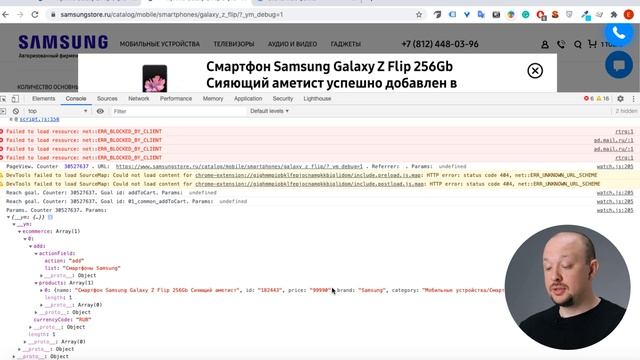The width and height of the screenshot is (640, 360).
Task: Clear the console with the ban icon
Action: [x=16, y=111]
